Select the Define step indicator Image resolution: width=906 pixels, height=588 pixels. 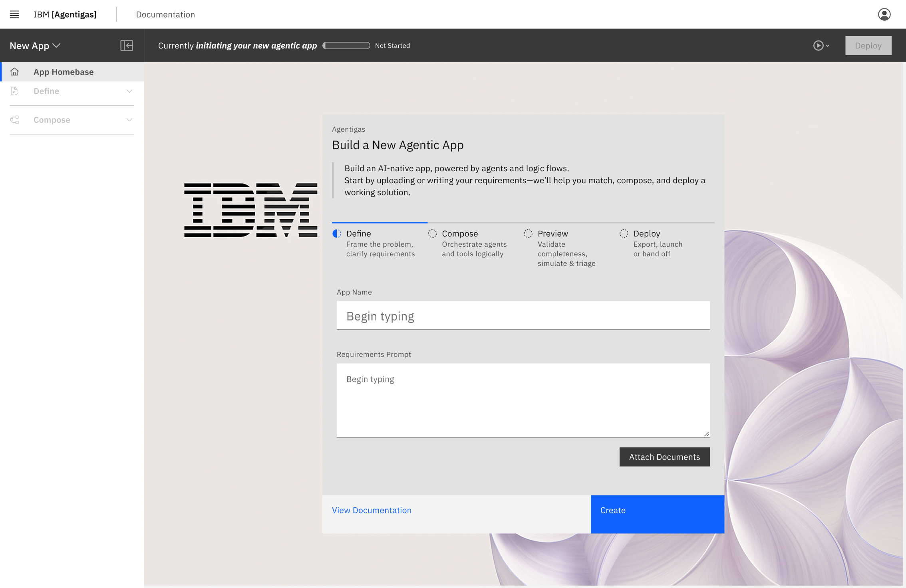pyautogui.click(x=337, y=234)
